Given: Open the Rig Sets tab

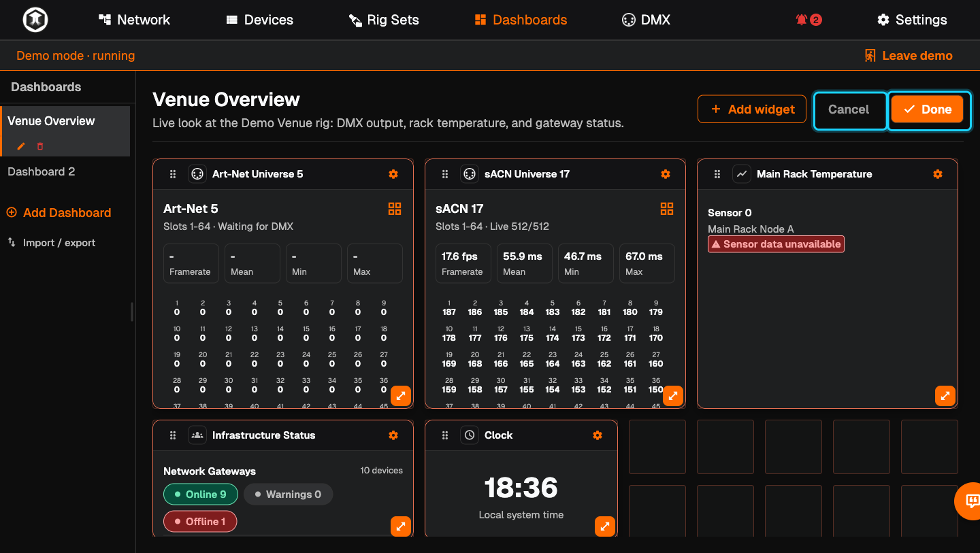Looking at the screenshot, I should [x=384, y=20].
